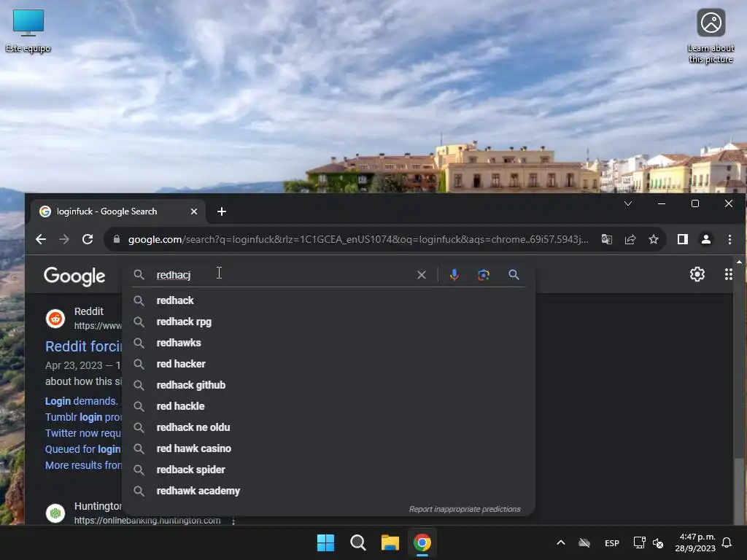The height and width of the screenshot is (560, 747).
Task: Click the ESP language indicator
Action: 612,543
